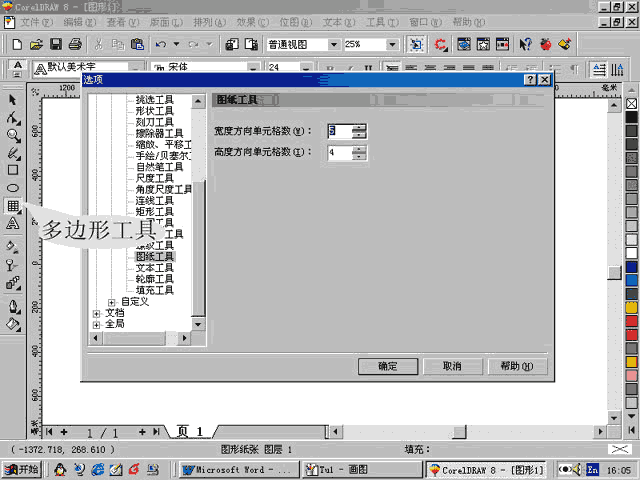Select the Graph Paper tool icon
The width and height of the screenshot is (640, 480).
(x=13, y=206)
